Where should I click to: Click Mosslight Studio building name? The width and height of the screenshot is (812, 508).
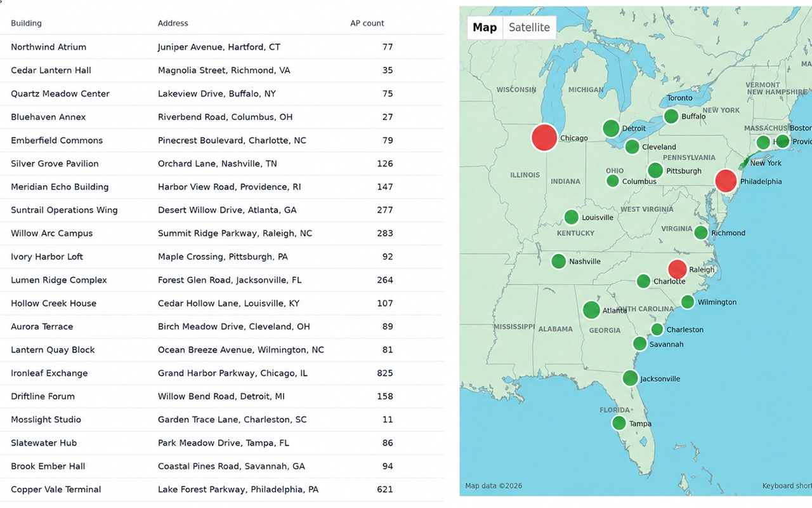pyautogui.click(x=46, y=420)
